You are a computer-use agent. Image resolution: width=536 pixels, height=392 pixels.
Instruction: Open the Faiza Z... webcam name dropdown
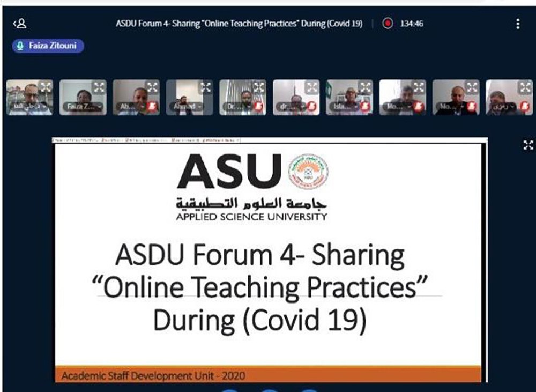click(x=83, y=107)
